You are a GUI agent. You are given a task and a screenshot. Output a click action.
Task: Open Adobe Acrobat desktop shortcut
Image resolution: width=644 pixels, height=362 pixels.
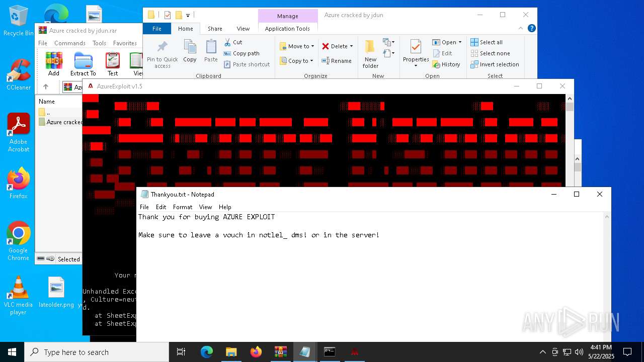point(18,133)
